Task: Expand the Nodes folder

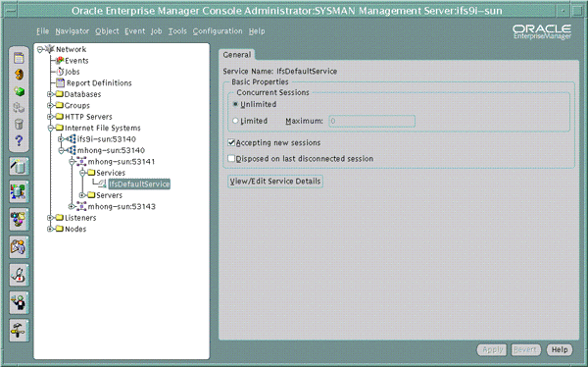Action: click(50, 230)
